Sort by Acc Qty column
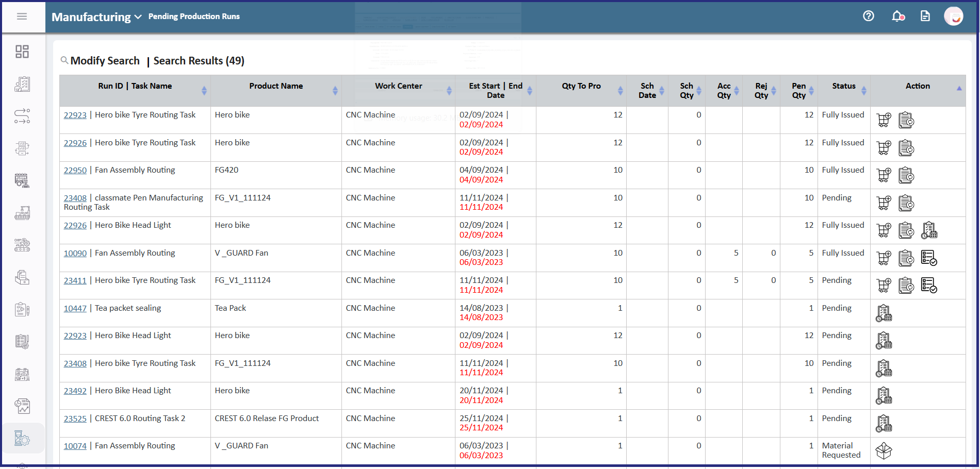 (737, 91)
